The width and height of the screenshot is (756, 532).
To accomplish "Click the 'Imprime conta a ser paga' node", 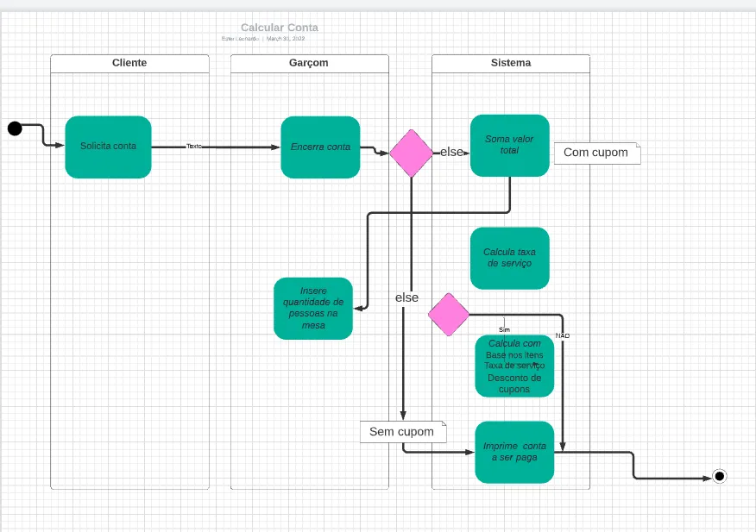I will pyautogui.click(x=513, y=452).
